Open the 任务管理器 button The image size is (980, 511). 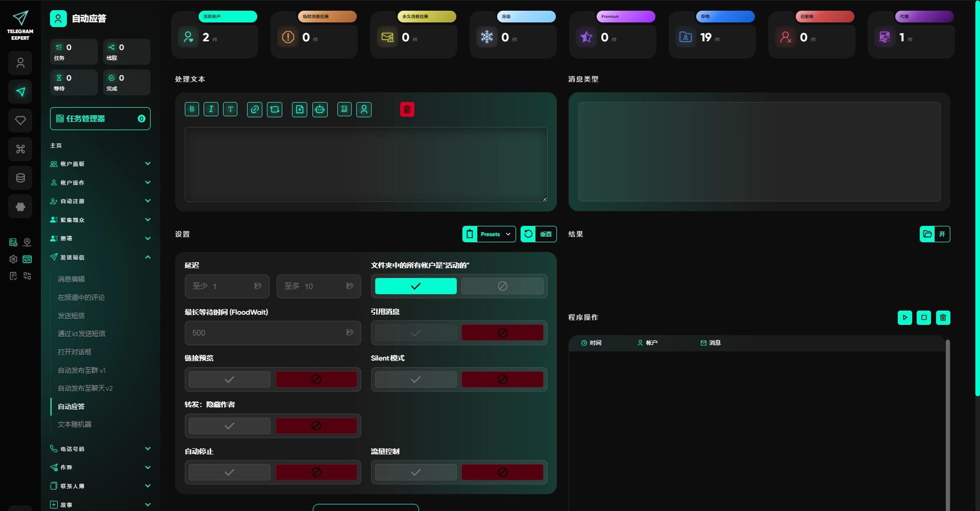(x=100, y=118)
